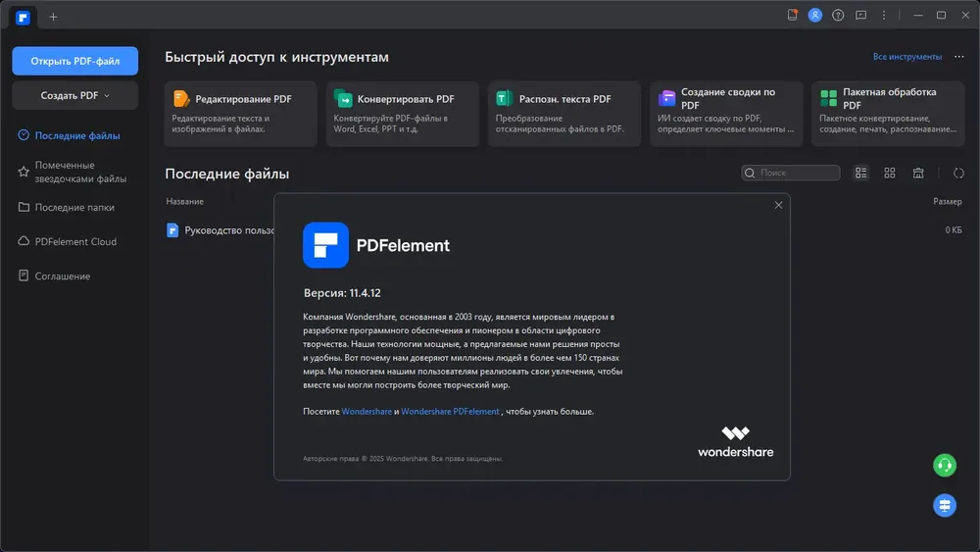The width and height of the screenshot is (980, 552).
Task: Click the Поиск search field
Action: [798, 173]
